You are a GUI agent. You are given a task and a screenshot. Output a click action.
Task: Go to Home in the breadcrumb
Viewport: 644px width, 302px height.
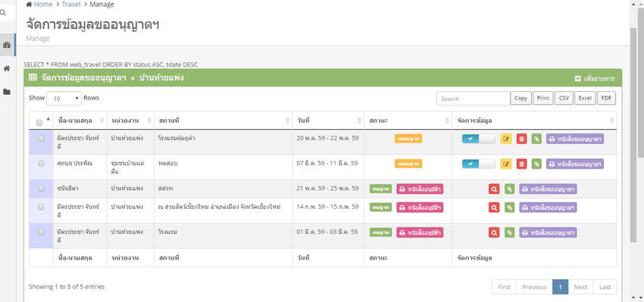tap(43, 5)
